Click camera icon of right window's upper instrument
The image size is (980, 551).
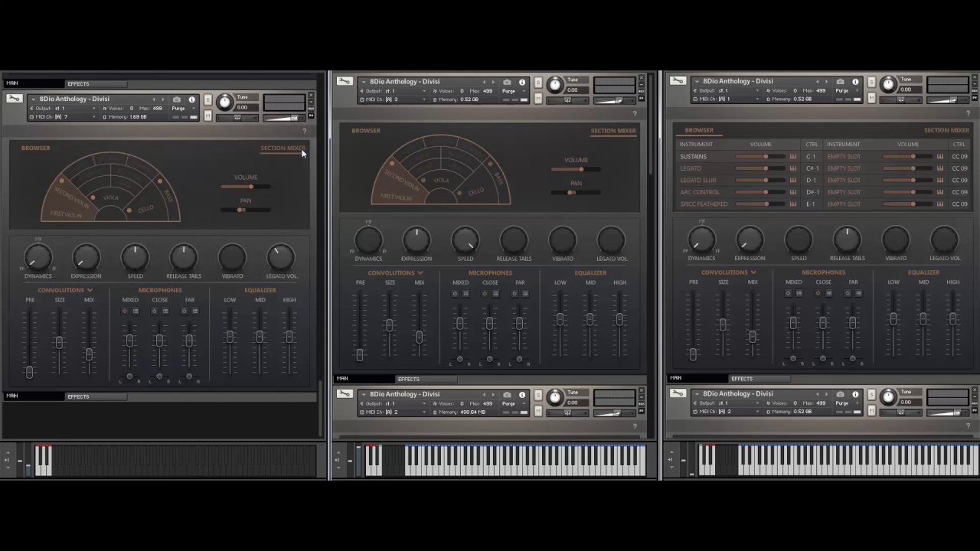click(x=841, y=81)
